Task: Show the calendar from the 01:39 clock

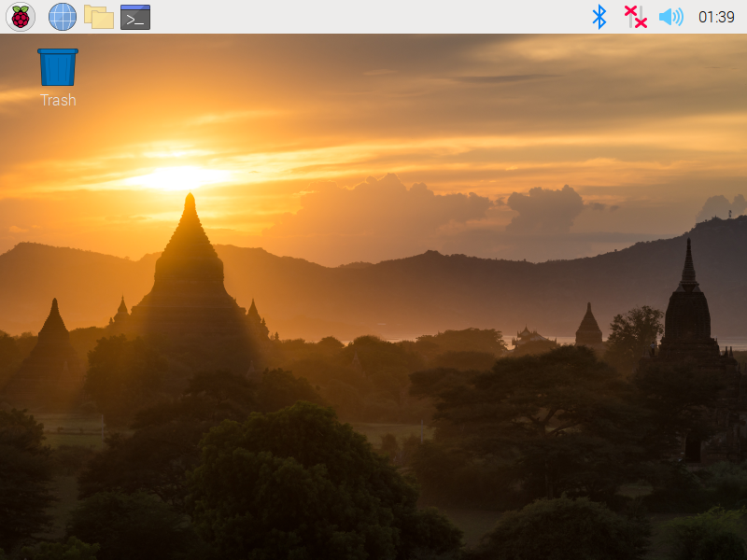Action: (716, 17)
